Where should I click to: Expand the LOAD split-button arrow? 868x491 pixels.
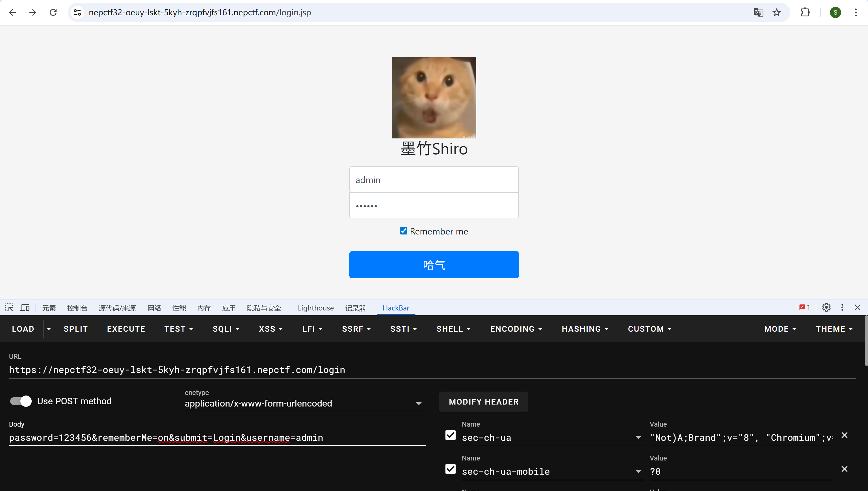pos(49,329)
